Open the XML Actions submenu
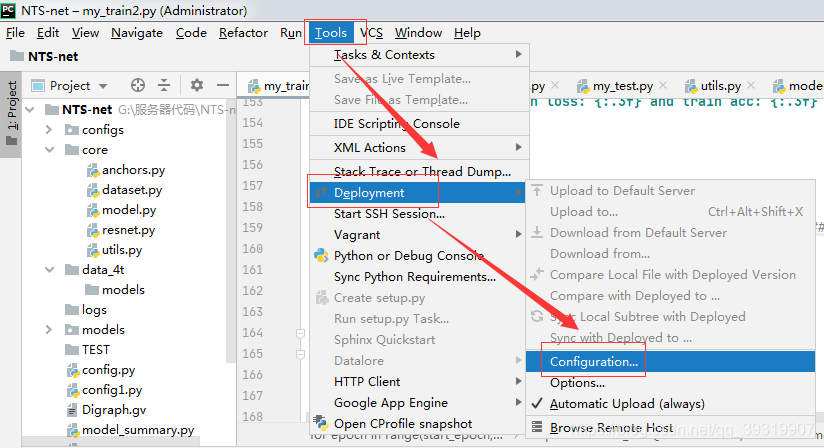 370,148
